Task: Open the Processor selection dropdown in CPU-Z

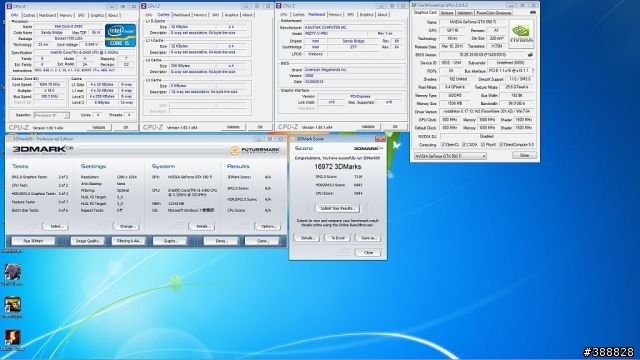Action: click(x=51, y=116)
